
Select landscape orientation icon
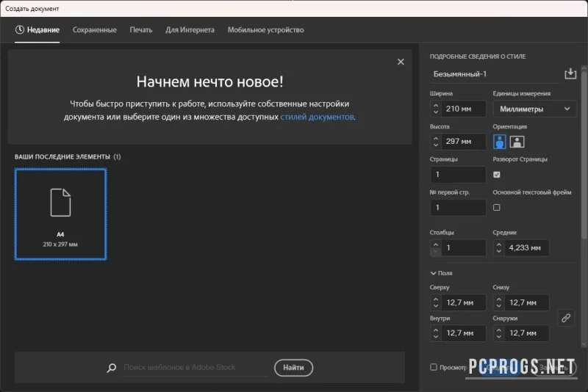517,142
